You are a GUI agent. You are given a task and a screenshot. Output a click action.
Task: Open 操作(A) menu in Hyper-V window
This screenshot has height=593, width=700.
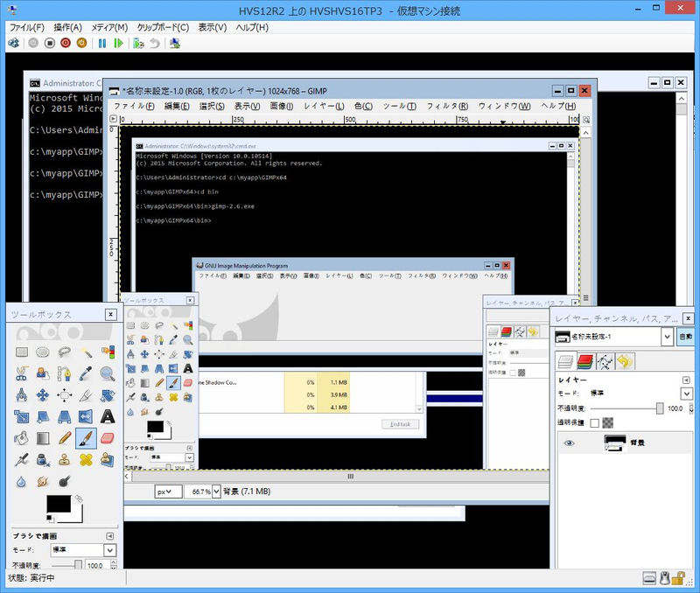tap(68, 28)
